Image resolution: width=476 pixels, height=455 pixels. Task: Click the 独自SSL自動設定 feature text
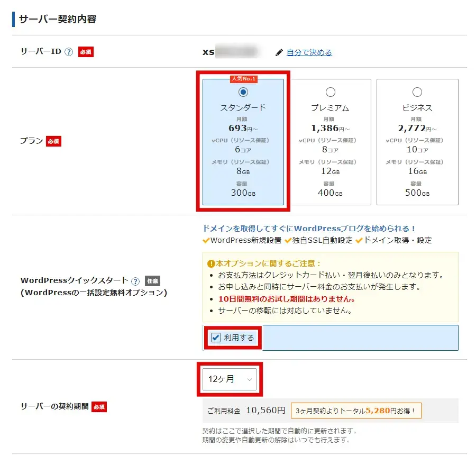tap(323, 240)
